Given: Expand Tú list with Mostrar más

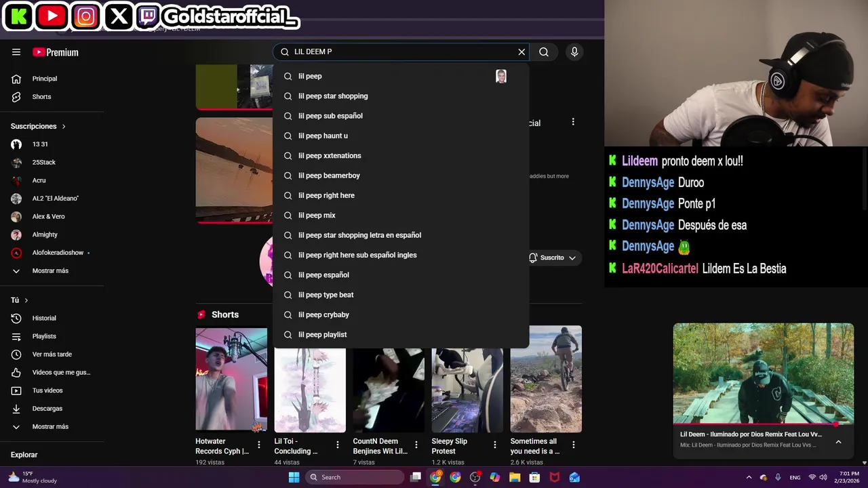Looking at the screenshot, I should click(52, 427).
